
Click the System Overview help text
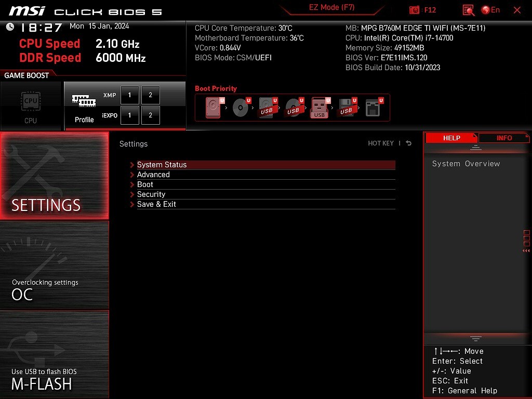[x=466, y=164]
